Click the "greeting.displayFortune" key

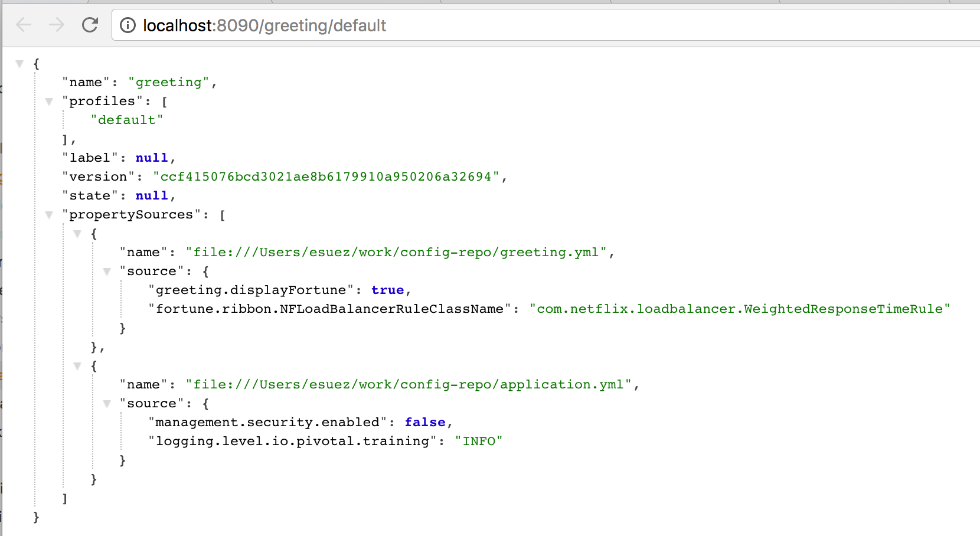(251, 290)
